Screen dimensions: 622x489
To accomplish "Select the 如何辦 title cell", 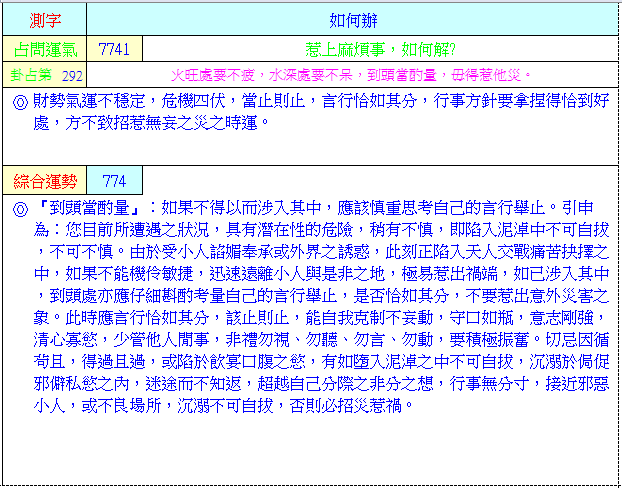I will coord(352,19).
